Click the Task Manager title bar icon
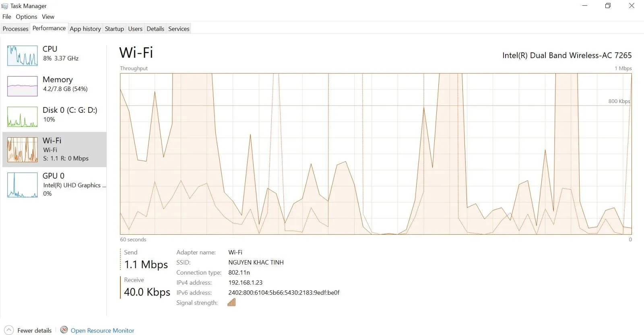 [5, 6]
